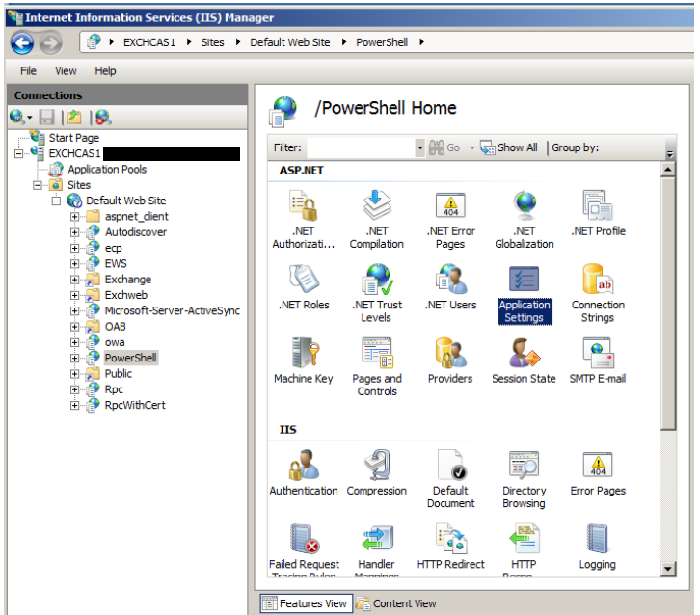Select RpcWithCert in tree
This screenshot has height=615, width=700.
coord(135,405)
